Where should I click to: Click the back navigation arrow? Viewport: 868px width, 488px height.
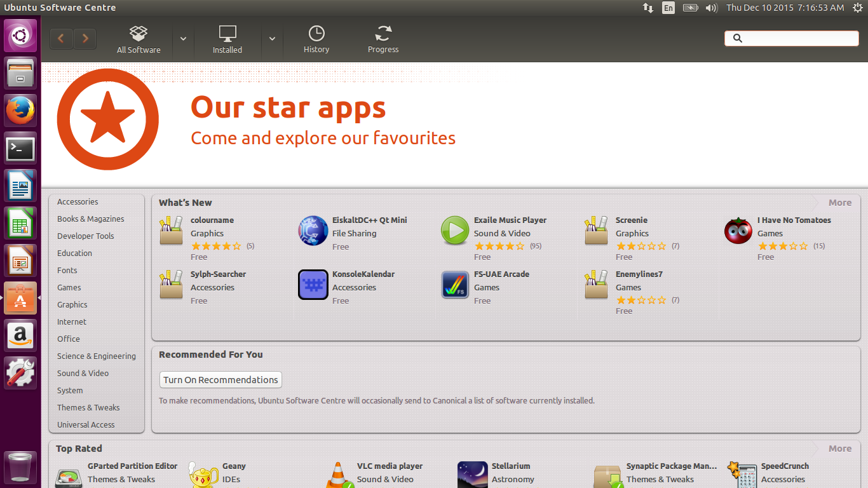[61, 39]
